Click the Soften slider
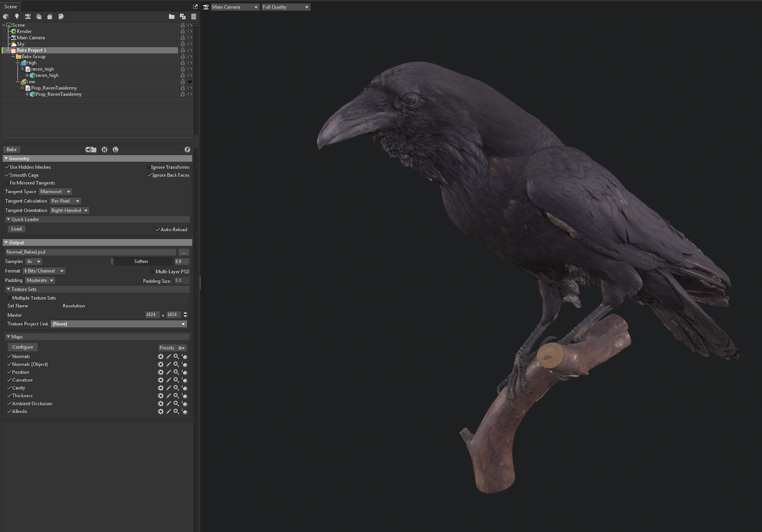 [141, 261]
